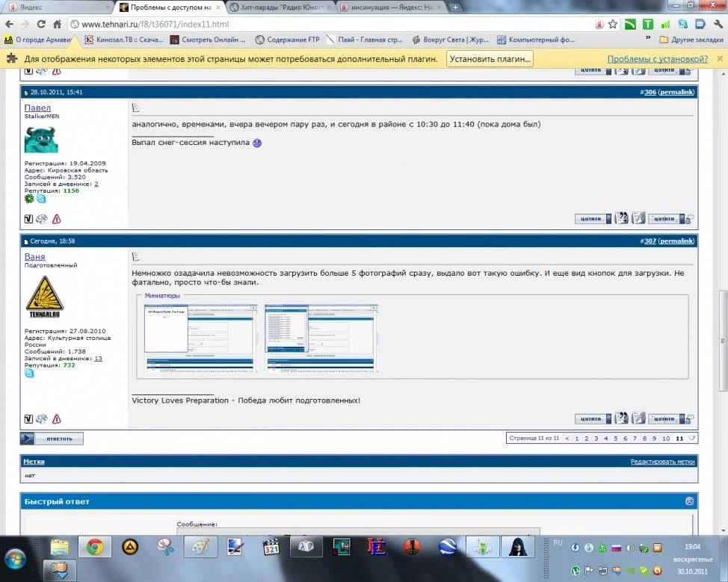Open Media Player Classic from the taskbar
Screen dimensions: 728x582
(271, 548)
